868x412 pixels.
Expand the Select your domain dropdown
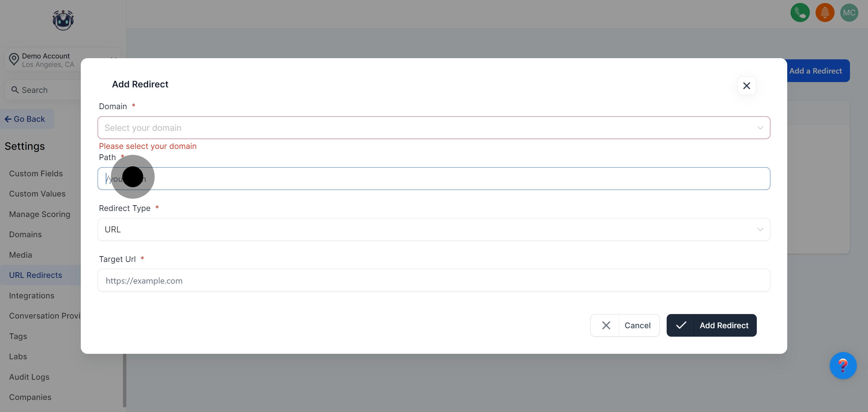pyautogui.click(x=434, y=128)
